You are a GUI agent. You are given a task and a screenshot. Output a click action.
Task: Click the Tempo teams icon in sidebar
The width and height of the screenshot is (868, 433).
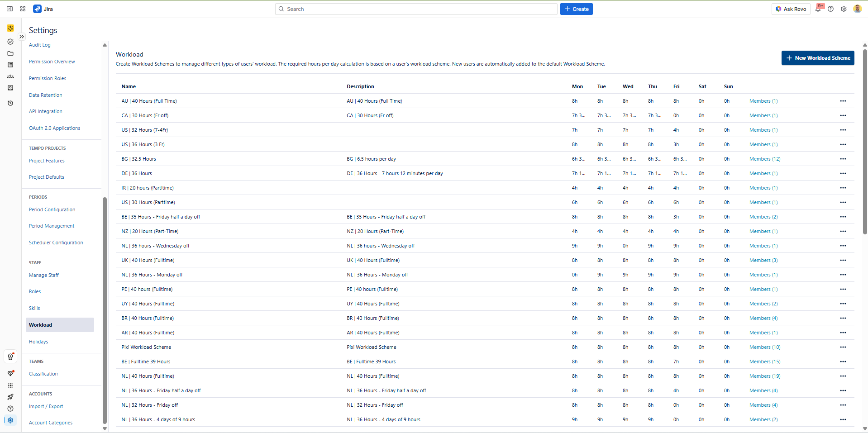10,76
